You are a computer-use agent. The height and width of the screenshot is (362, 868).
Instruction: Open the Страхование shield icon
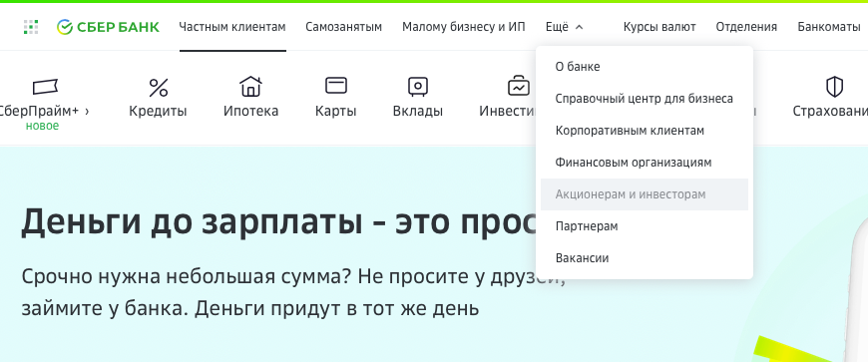(834, 87)
